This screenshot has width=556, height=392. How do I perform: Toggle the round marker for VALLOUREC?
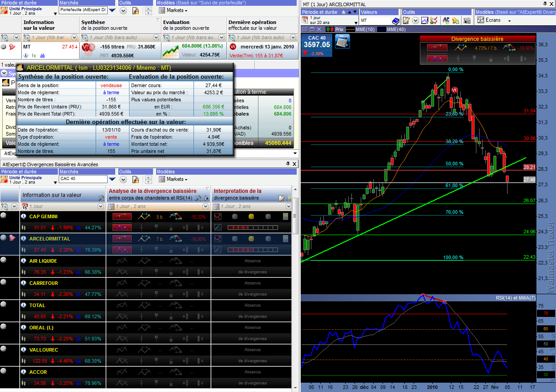coord(4,348)
